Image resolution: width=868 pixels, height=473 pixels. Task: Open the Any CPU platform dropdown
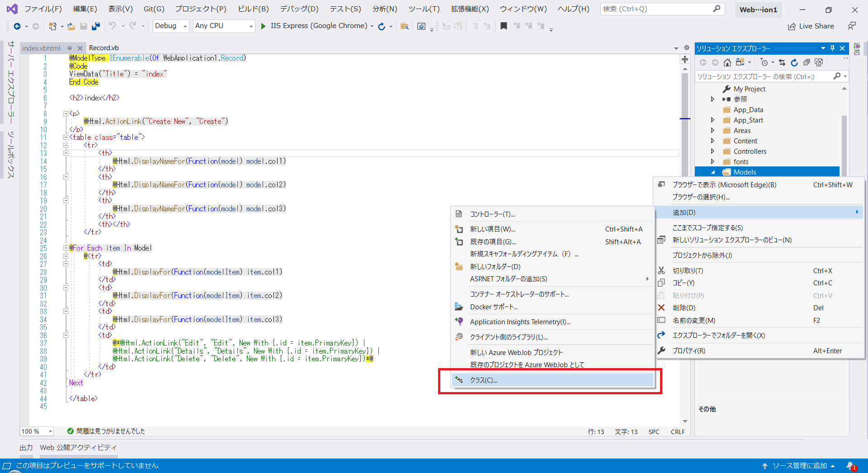tap(223, 26)
